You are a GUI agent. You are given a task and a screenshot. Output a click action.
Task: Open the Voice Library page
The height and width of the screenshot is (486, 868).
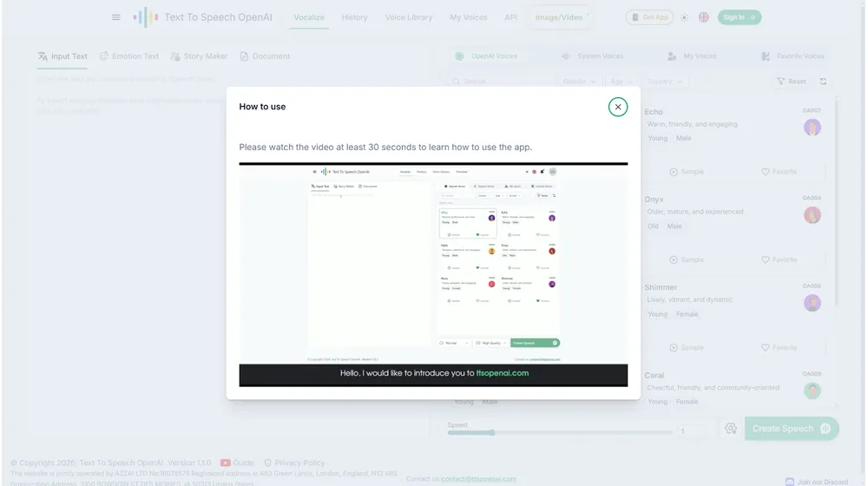409,17
